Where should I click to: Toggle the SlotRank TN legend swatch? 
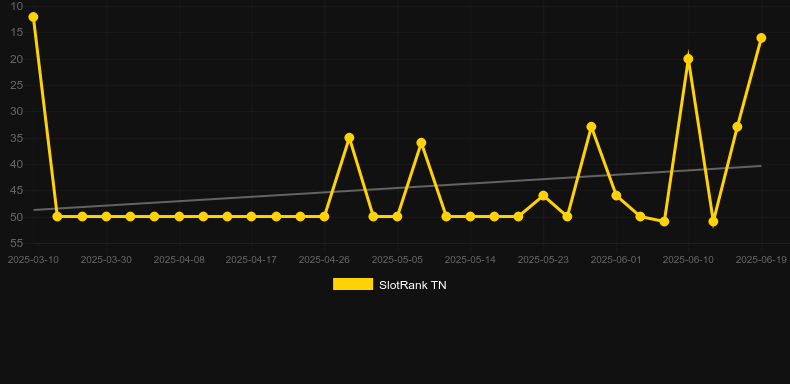(x=353, y=284)
